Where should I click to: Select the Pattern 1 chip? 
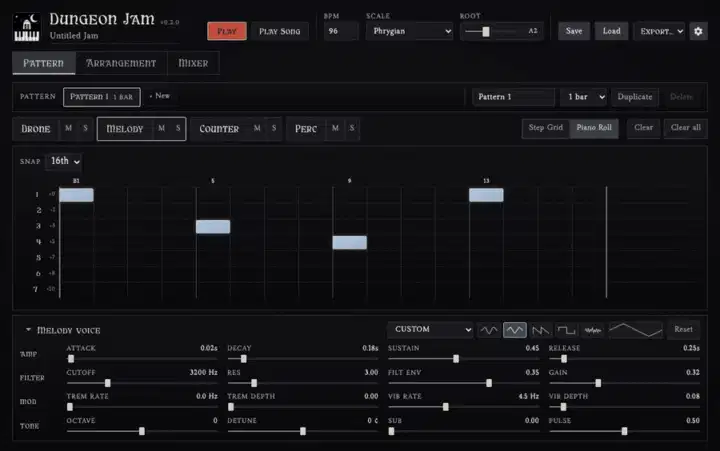click(101, 97)
